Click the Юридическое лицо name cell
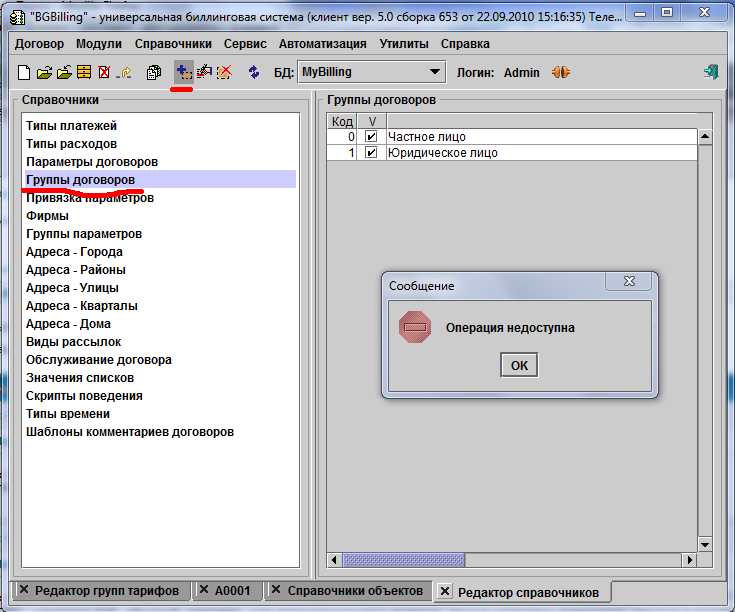 click(x=542, y=153)
